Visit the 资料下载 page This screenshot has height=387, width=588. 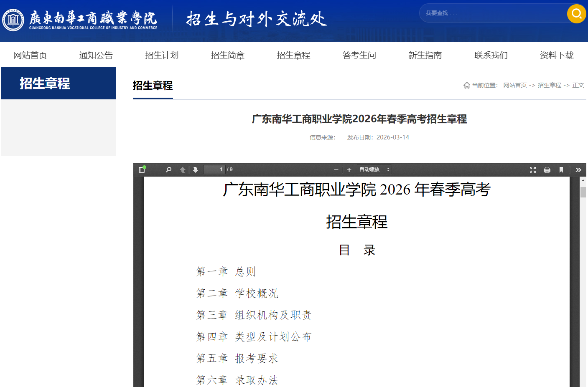[x=557, y=55]
